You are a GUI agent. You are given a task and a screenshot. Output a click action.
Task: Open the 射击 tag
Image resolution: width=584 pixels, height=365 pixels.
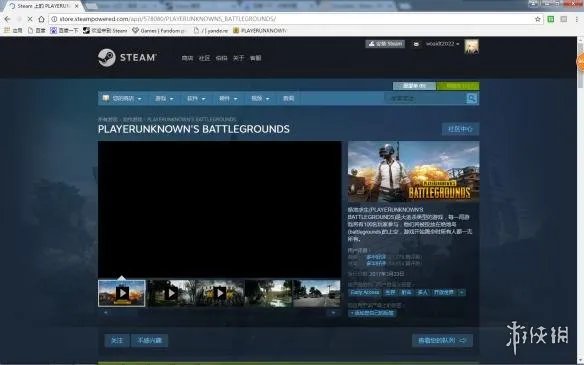tap(406, 293)
